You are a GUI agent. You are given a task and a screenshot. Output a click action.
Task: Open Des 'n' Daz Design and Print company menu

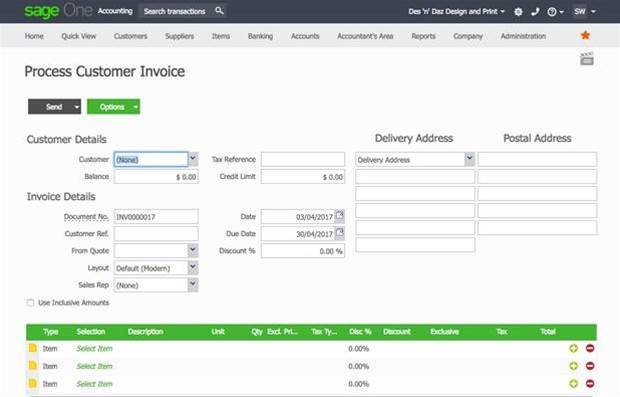point(457,11)
